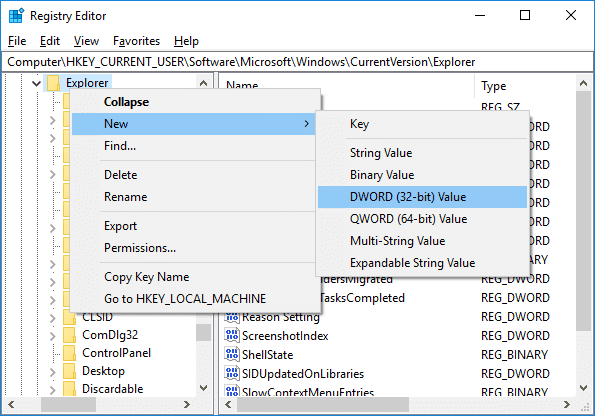Click the registry path address bar

click(x=297, y=62)
